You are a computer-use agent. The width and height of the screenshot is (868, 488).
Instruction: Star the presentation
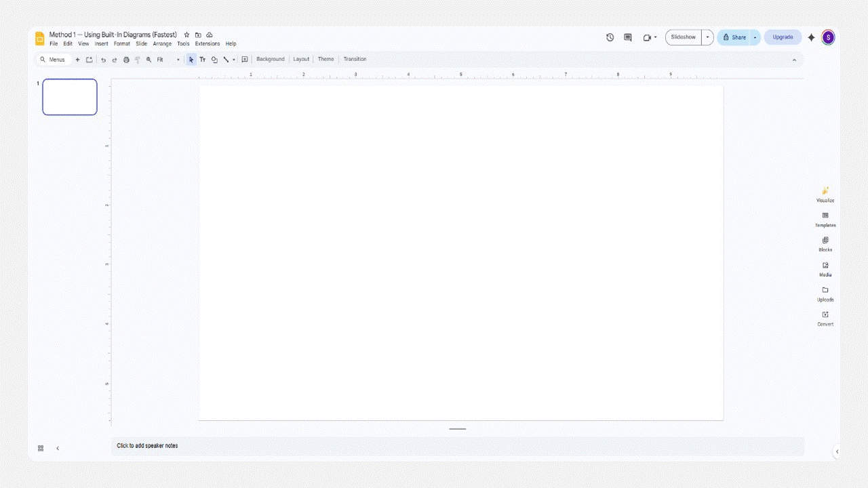point(186,35)
